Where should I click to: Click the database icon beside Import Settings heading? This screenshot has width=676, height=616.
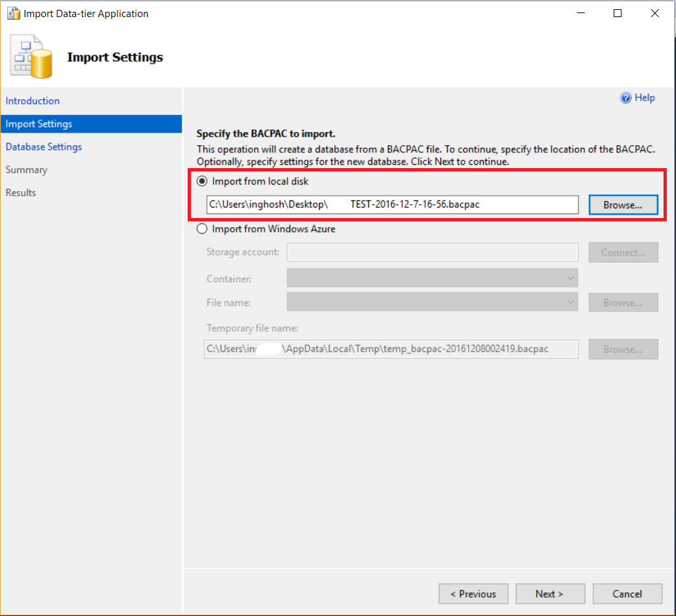(32, 58)
